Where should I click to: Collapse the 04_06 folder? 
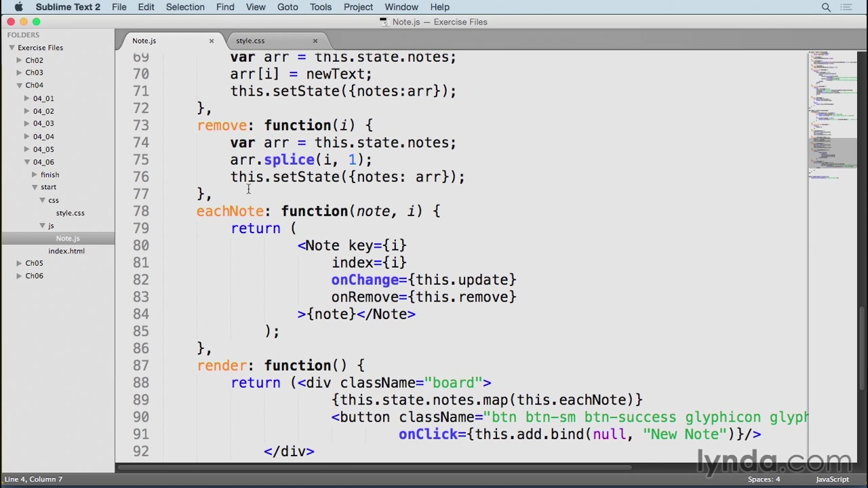point(27,162)
